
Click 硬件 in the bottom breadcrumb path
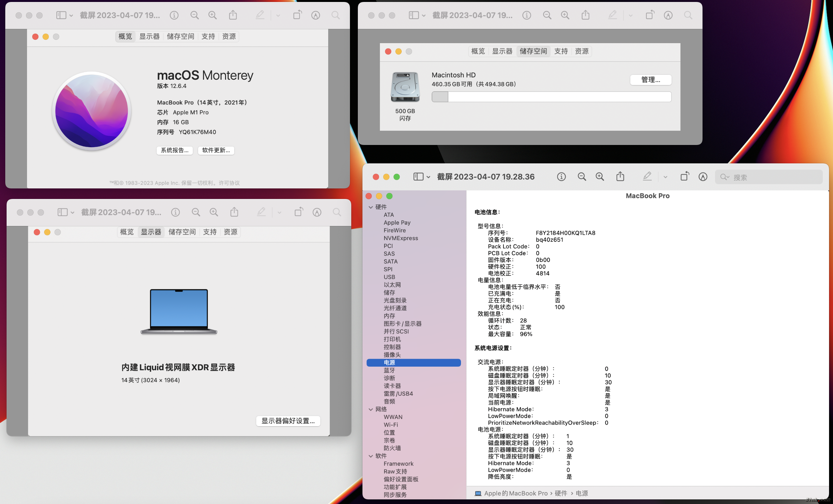(x=561, y=493)
